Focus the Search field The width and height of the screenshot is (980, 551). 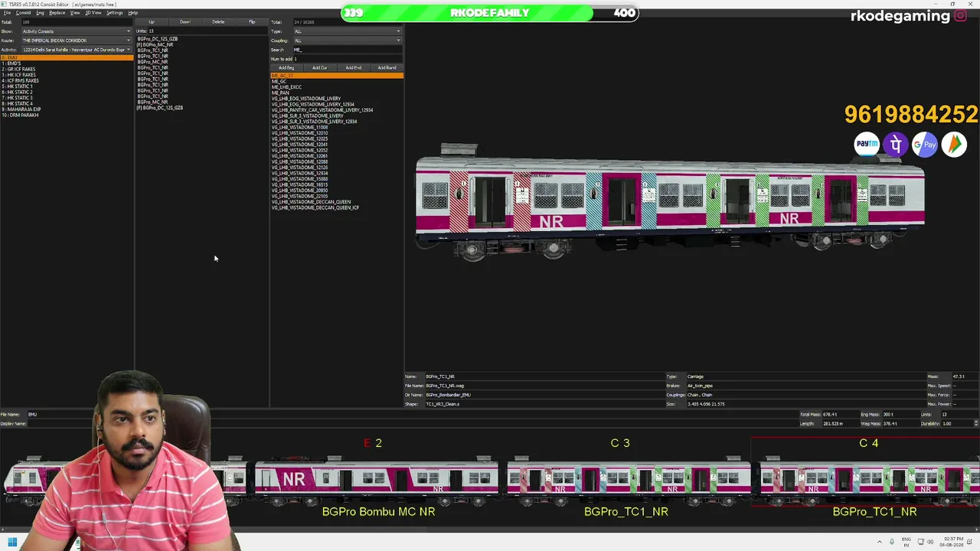347,50
